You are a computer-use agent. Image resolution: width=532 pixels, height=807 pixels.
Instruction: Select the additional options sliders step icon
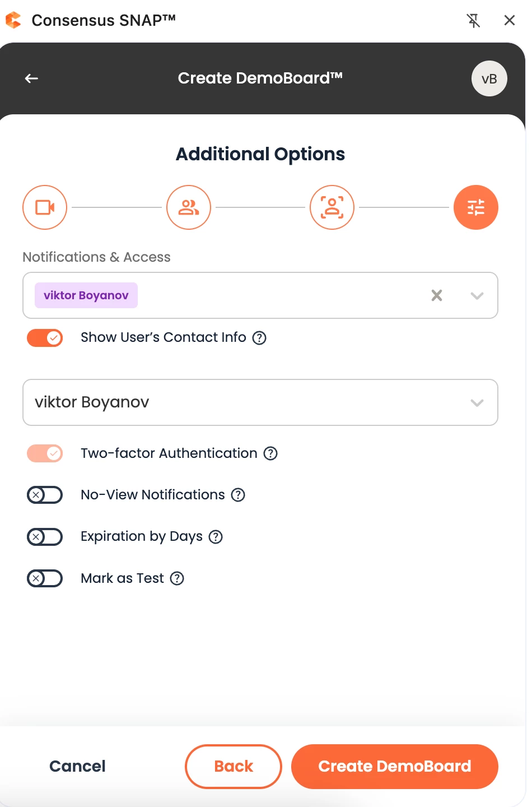coord(476,207)
